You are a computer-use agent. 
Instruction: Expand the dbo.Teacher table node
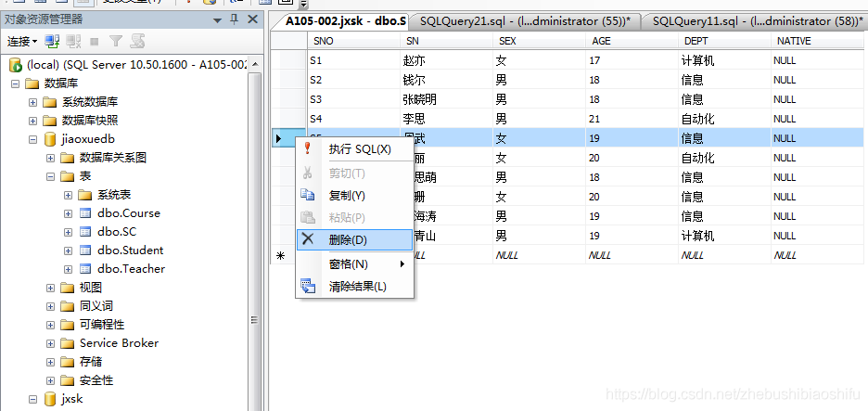68,269
